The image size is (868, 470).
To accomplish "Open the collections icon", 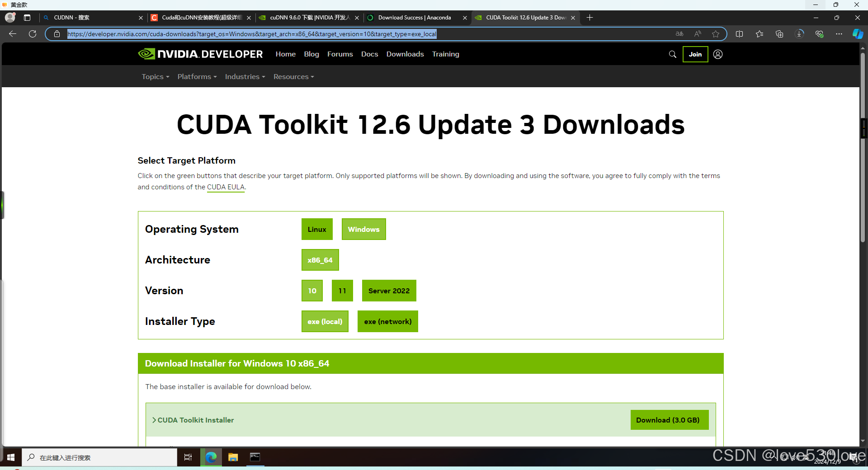I will pos(779,34).
